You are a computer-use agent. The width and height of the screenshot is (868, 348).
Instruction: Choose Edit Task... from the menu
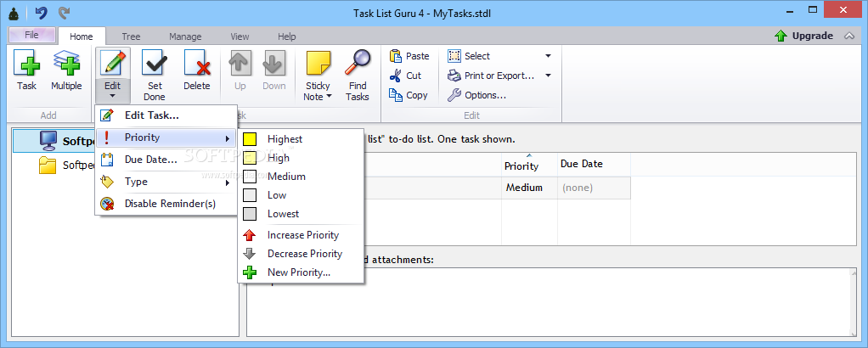tap(166, 115)
